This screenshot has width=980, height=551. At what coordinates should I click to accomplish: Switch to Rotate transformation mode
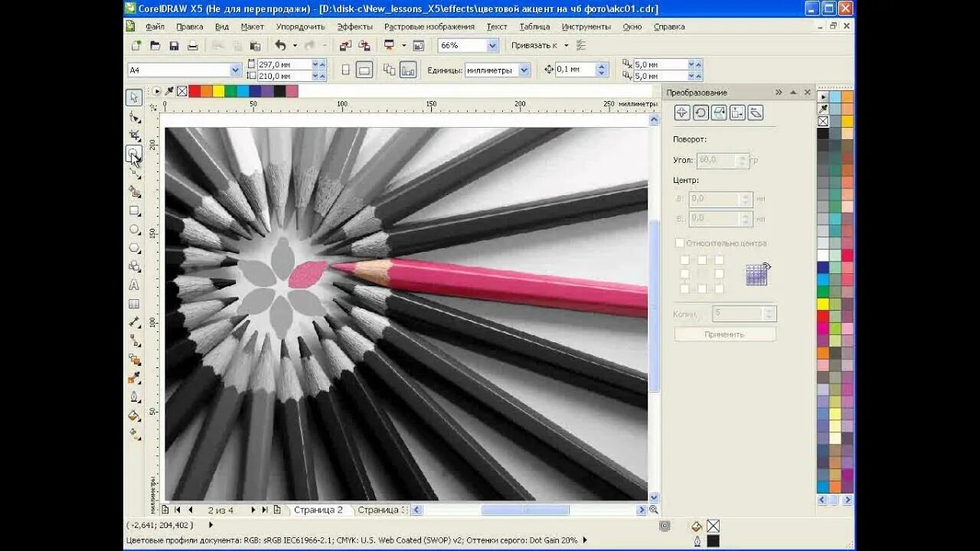tap(701, 112)
